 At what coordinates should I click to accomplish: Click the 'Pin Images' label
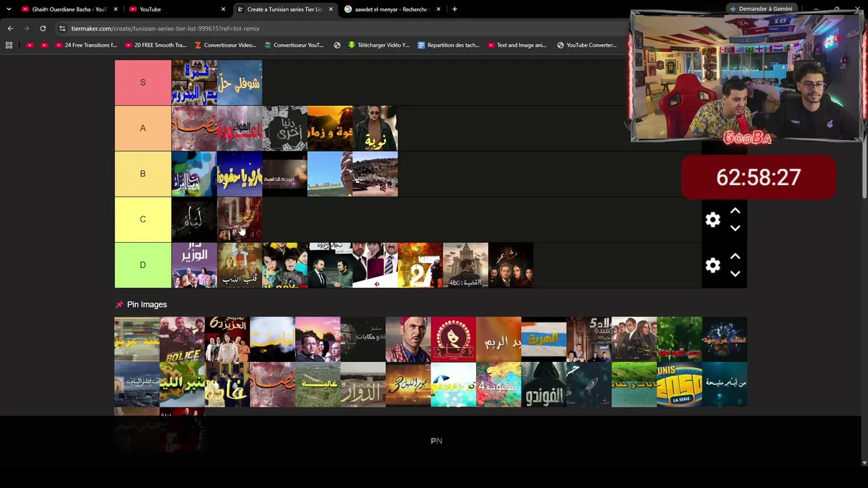[x=146, y=304]
